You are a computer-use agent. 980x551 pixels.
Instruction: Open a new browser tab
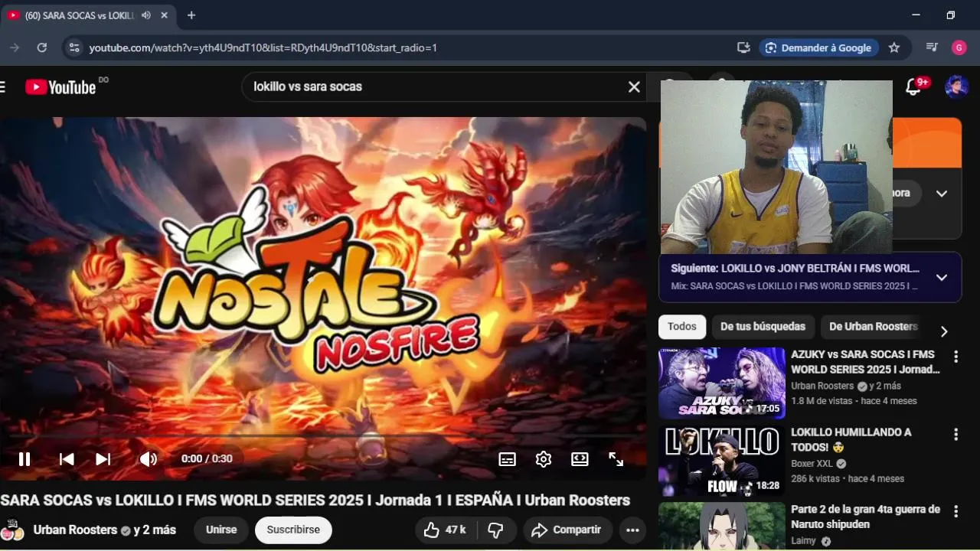point(191,15)
